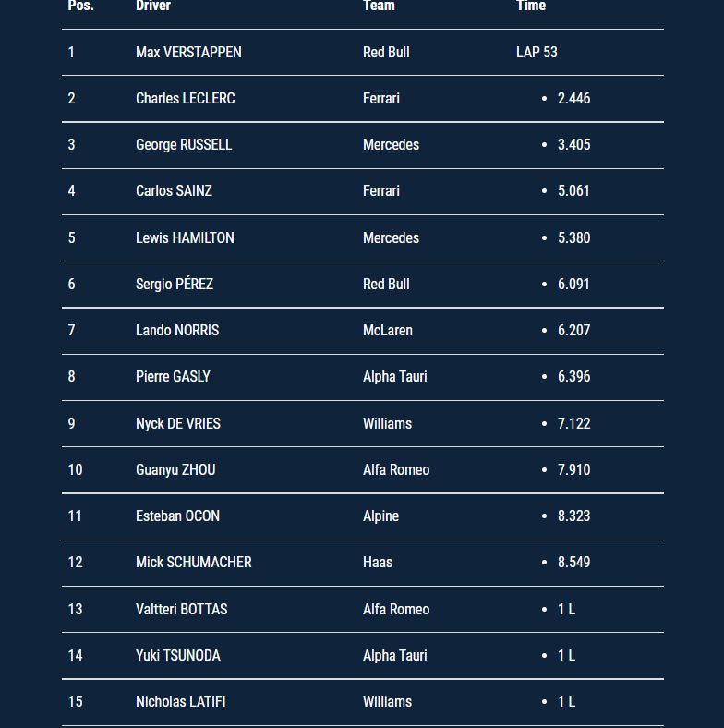Click the Time column header
Image resolution: width=724 pixels, height=728 pixels.
531,6
